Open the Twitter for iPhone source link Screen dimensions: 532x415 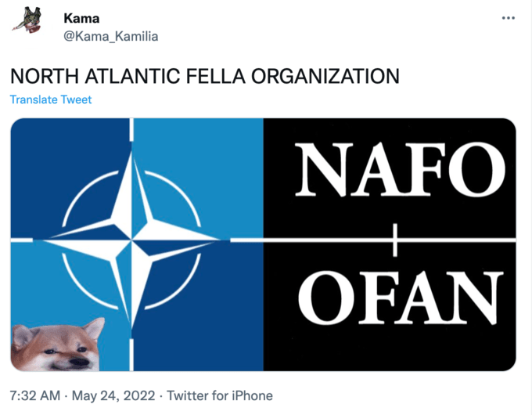[x=220, y=395]
